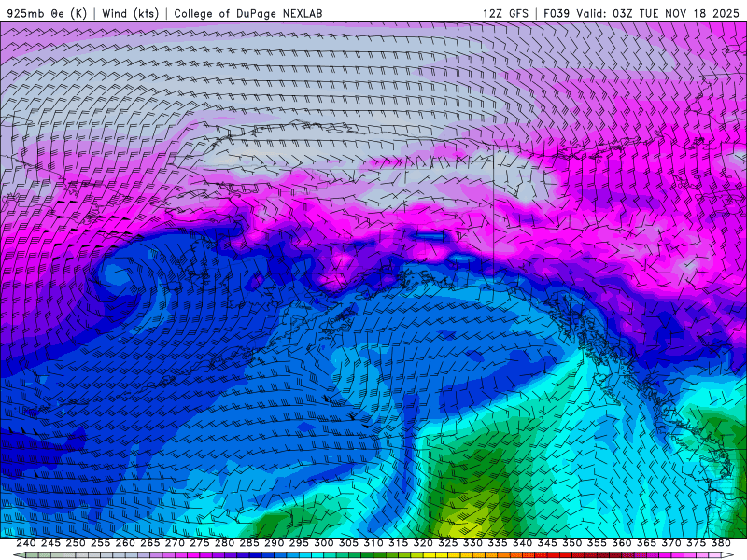Click the 'Wind (kts)' header label
The width and height of the screenshot is (747, 560).
(131, 13)
